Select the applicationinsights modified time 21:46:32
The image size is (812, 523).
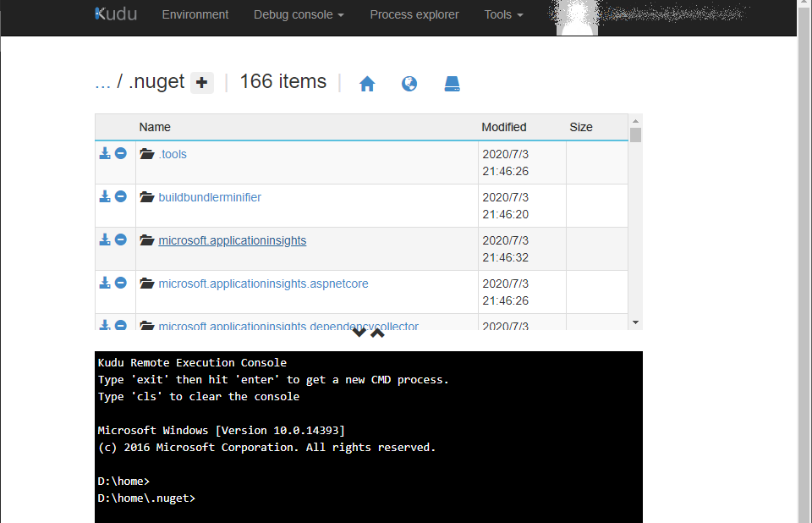[506, 257]
